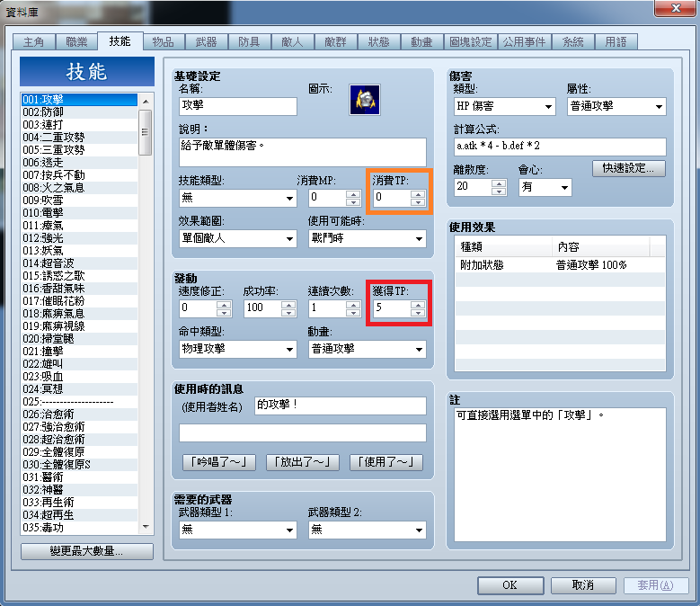
Task: Click in the 註 note text area
Action: [560, 475]
